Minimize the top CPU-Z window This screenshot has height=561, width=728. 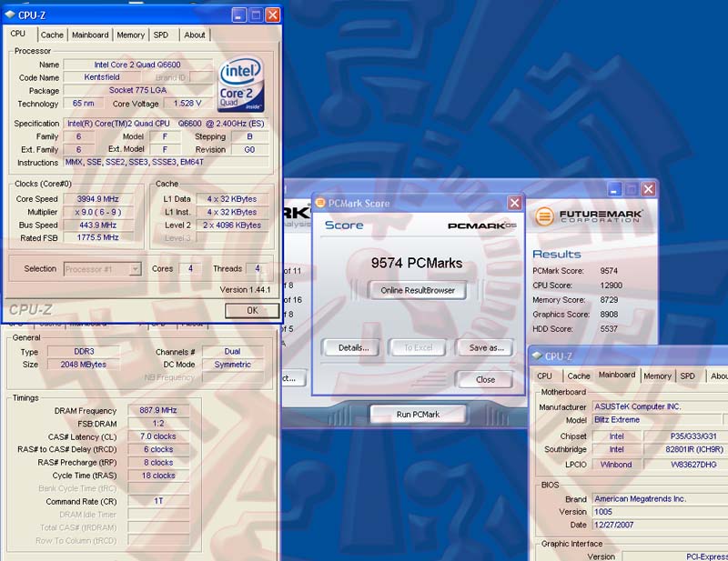point(239,15)
